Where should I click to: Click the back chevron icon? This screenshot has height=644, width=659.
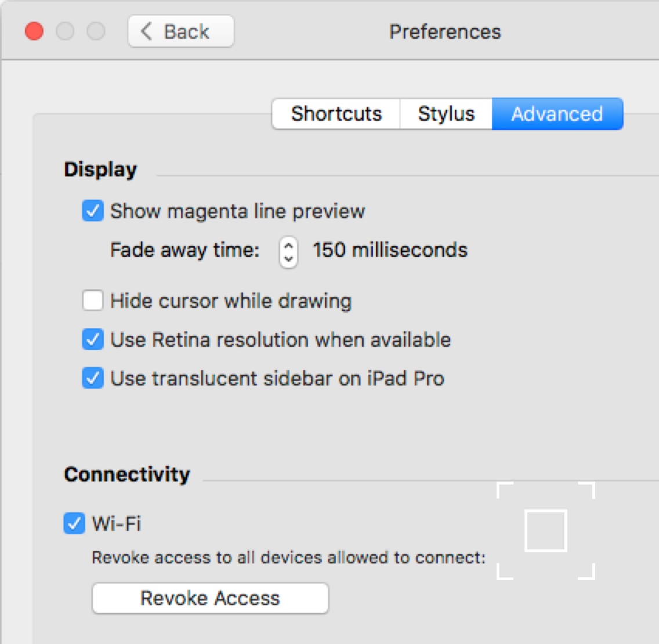tap(146, 31)
